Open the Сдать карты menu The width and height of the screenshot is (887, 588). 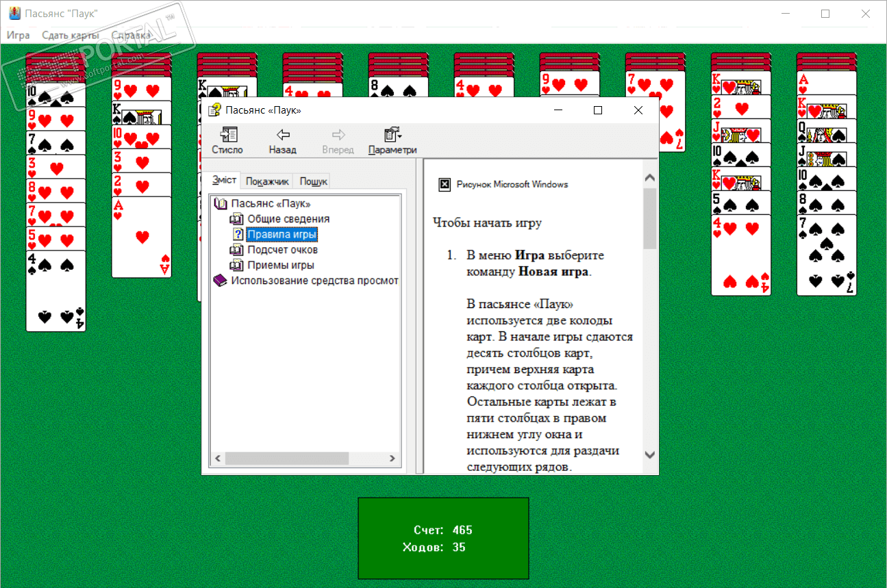pyautogui.click(x=71, y=35)
